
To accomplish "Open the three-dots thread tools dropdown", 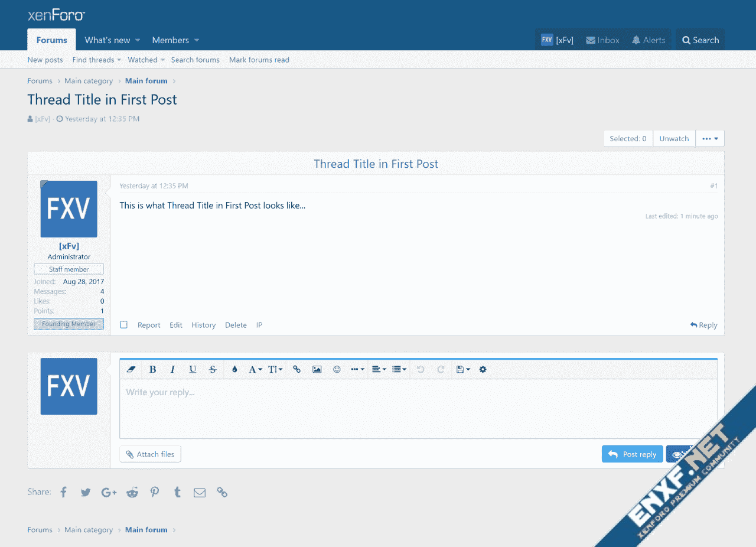I will [710, 139].
